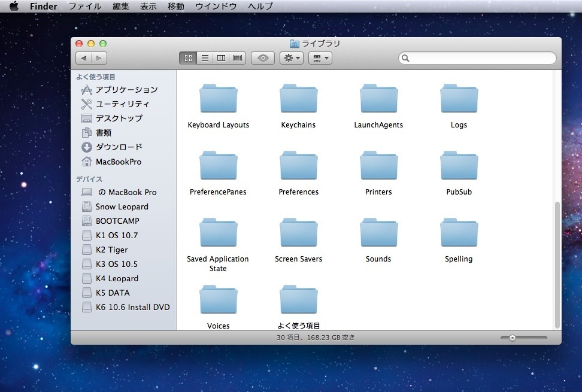Viewport: 582px width, 392px height.
Task: Click the Quick Look eye button
Action: click(262, 58)
